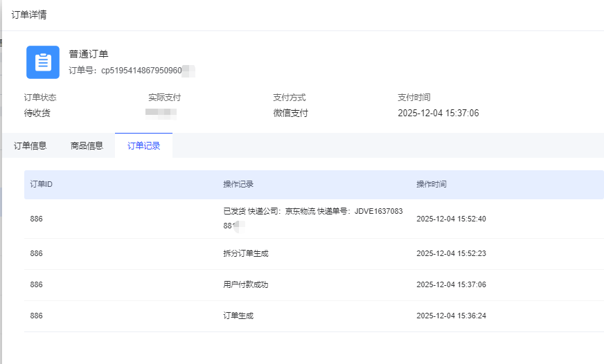Screen dimensions: 604x364
Task: Click the timestamp 2025-12-04 15:52:40
Action: [x=451, y=219]
